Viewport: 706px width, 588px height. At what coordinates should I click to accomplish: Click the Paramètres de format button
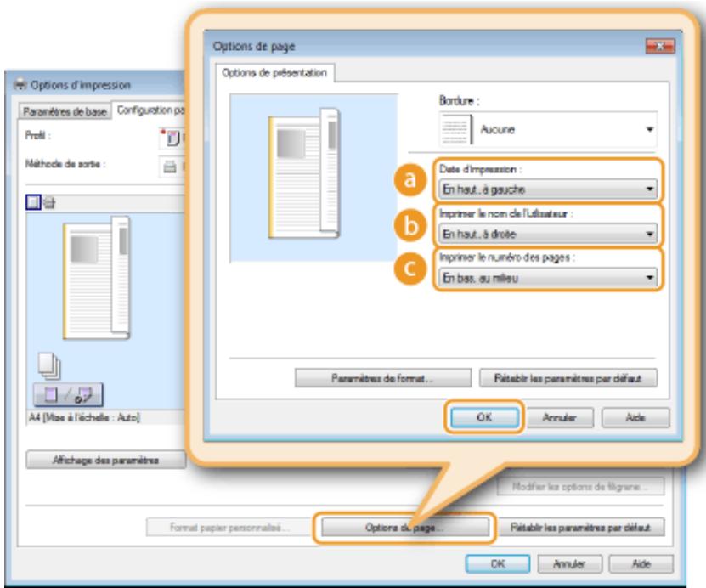click(x=383, y=378)
